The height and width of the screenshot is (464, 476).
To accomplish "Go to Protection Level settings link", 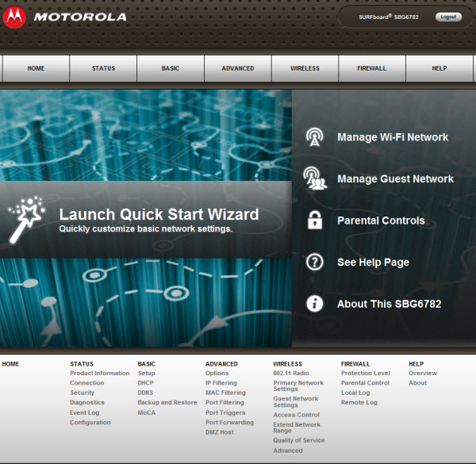I will pyautogui.click(x=365, y=374).
